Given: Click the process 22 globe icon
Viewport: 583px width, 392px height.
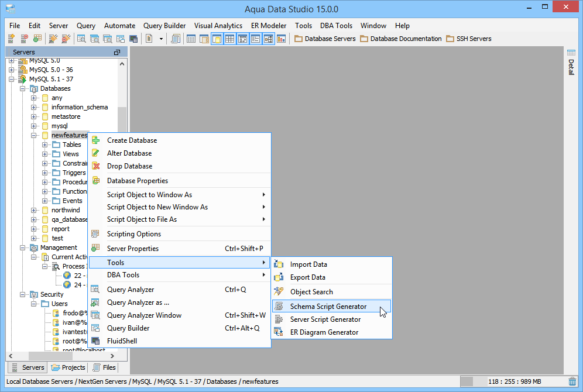Looking at the screenshot, I should 67,276.
